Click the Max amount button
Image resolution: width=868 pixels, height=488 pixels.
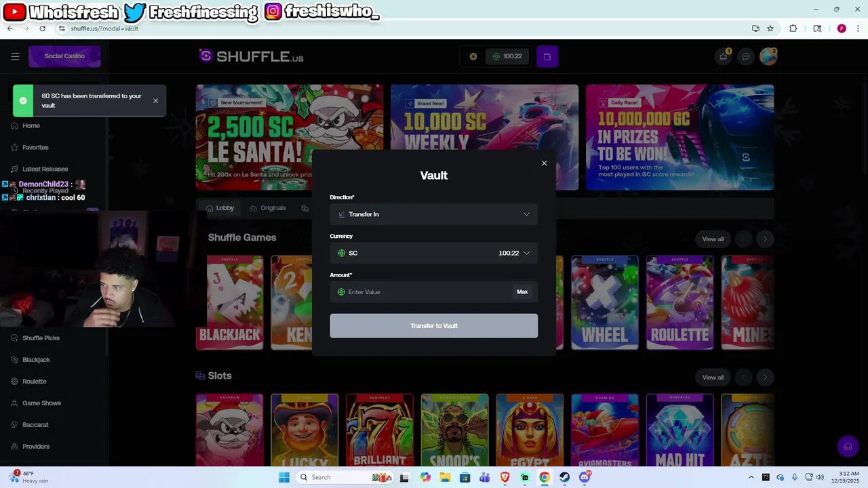click(522, 292)
